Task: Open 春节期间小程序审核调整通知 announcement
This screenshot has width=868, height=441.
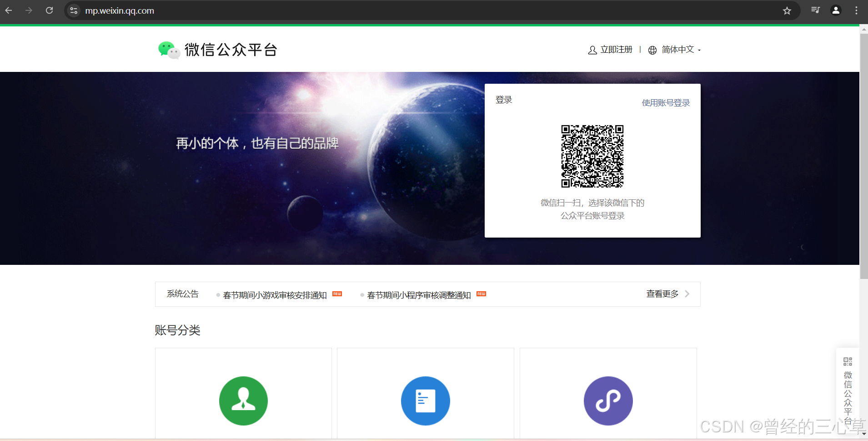Action: click(419, 295)
